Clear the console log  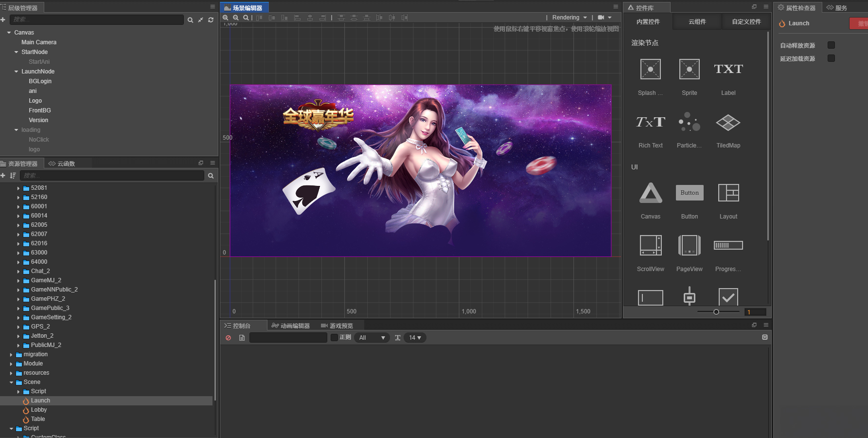[x=228, y=338]
